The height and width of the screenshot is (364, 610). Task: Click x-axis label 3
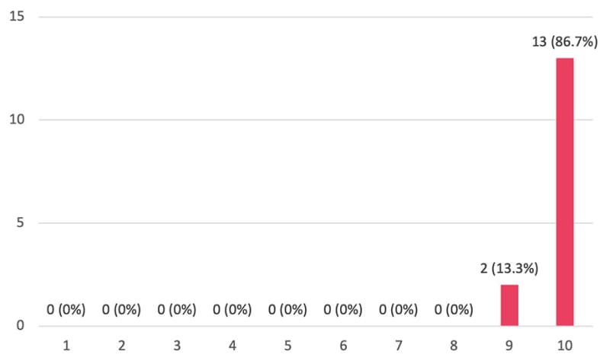click(x=177, y=346)
